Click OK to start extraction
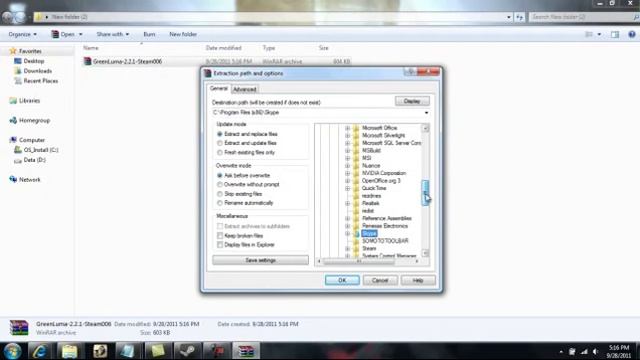The image size is (640, 360). (x=342, y=280)
